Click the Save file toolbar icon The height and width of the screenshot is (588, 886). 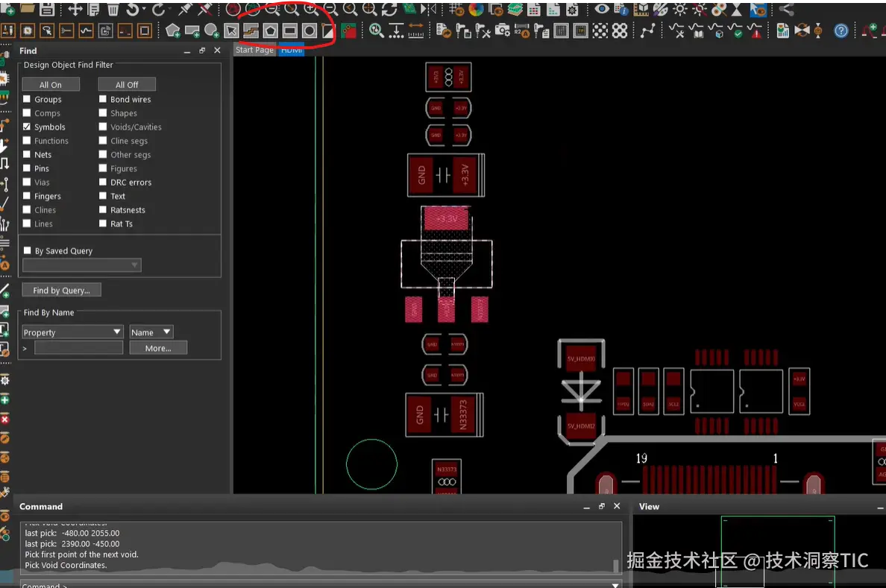tap(47, 8)
